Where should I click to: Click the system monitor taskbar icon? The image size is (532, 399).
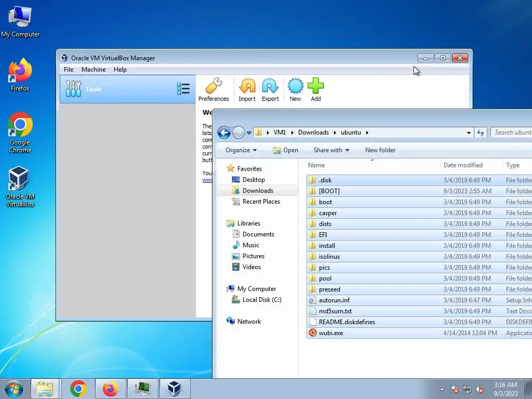(142, 389)
